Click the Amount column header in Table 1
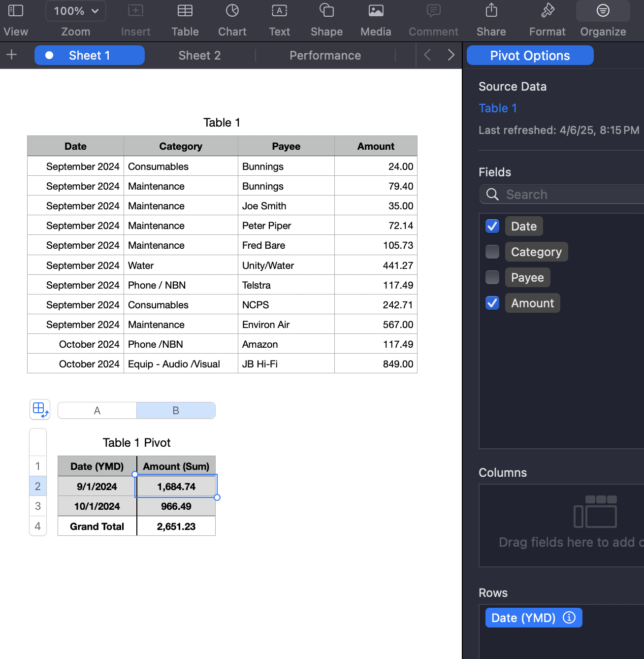 pos(376,146)
